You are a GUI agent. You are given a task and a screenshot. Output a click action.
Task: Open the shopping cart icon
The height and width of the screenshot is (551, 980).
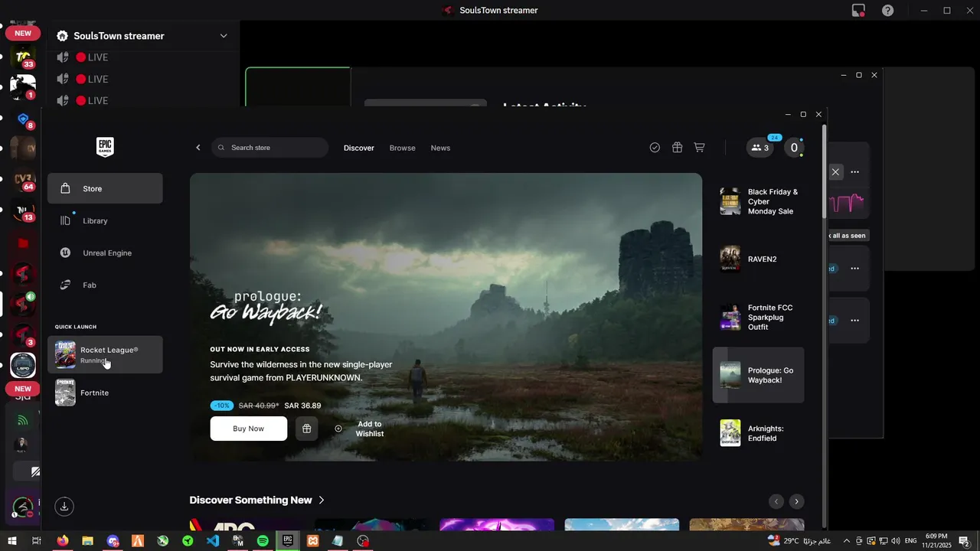pyautogui.click(x=699, y=148)
